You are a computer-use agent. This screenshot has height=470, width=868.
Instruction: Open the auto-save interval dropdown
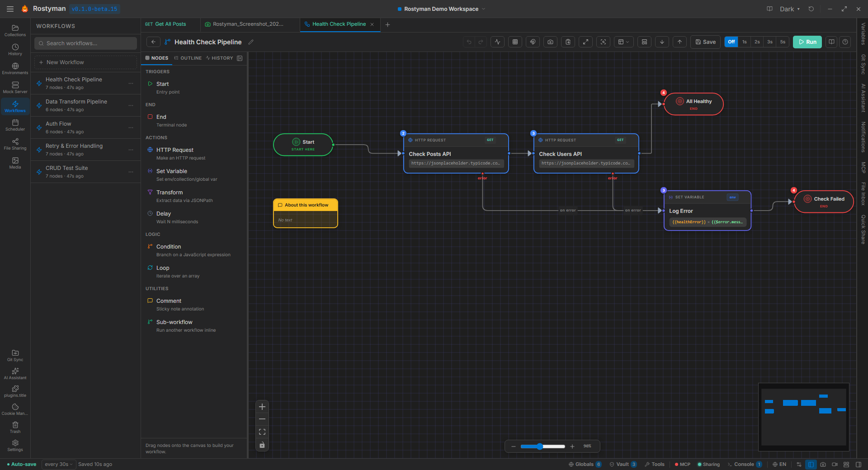[58, 464]
